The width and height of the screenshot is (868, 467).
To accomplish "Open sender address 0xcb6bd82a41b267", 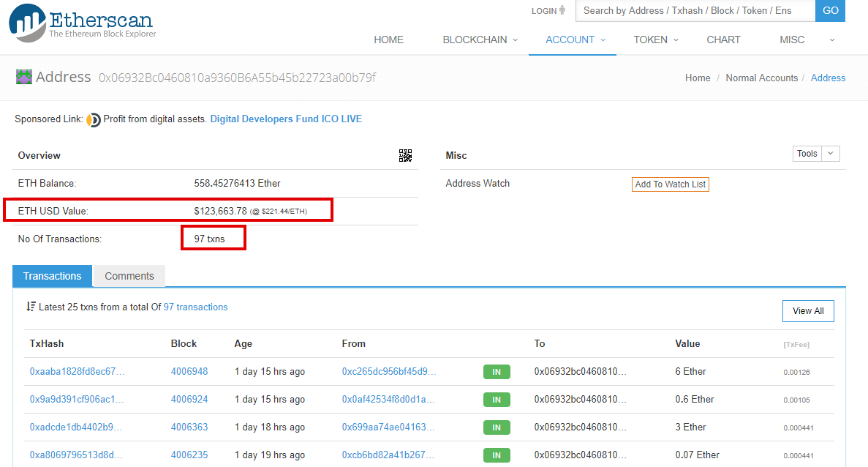I will [388, 455].
